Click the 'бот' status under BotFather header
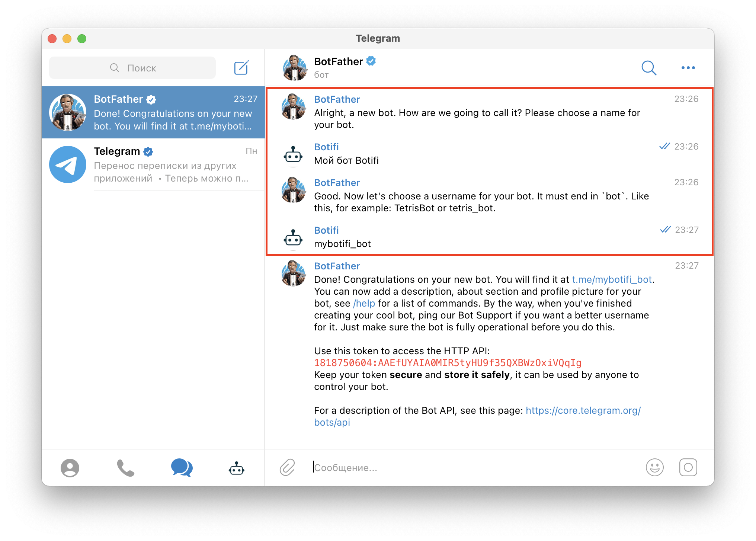This screenshot has height=541, width=756. click(x=321, y=75)
